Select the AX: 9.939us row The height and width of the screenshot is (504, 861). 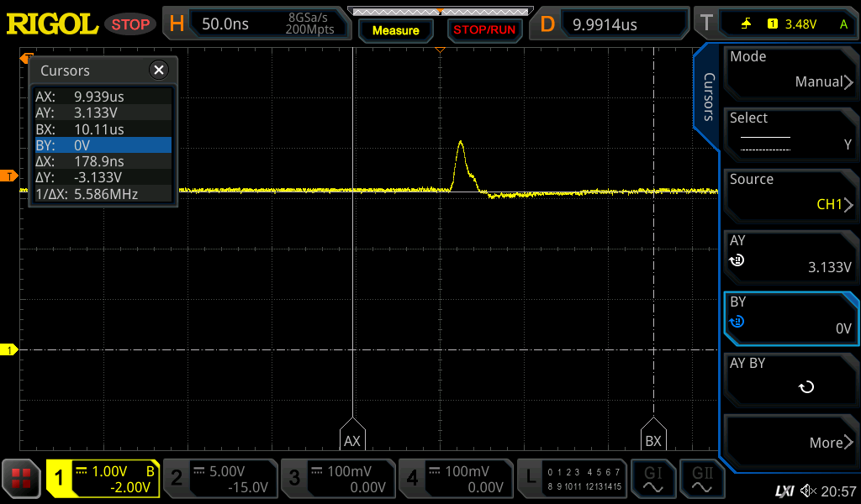[102, 97]
